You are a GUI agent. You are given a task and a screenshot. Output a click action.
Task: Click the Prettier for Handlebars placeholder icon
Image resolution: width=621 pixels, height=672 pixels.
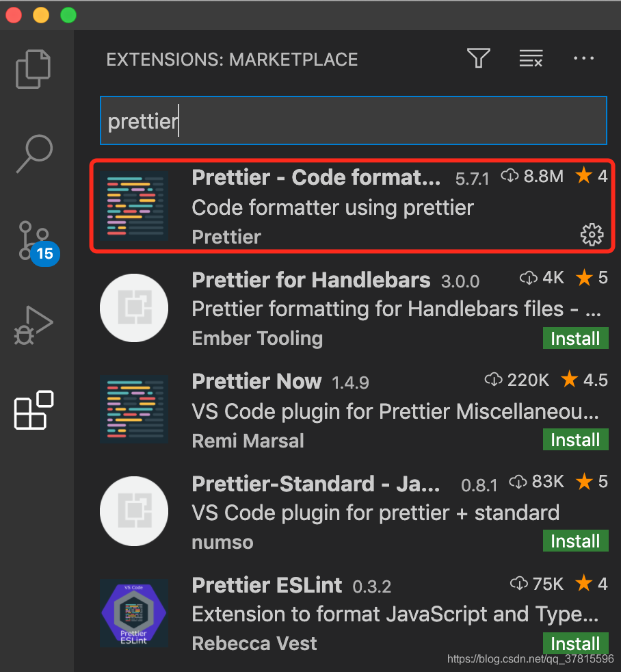coord(134,308)
